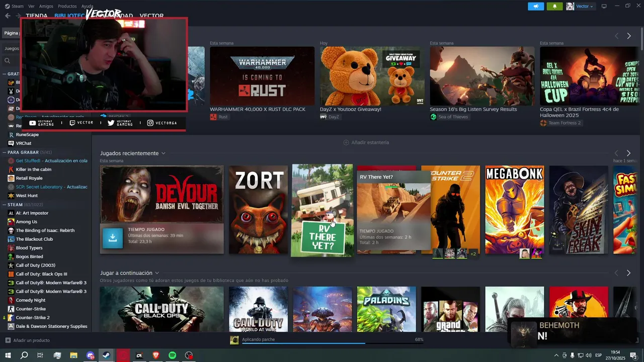Click the Añadir estantería button

(366, 142)
